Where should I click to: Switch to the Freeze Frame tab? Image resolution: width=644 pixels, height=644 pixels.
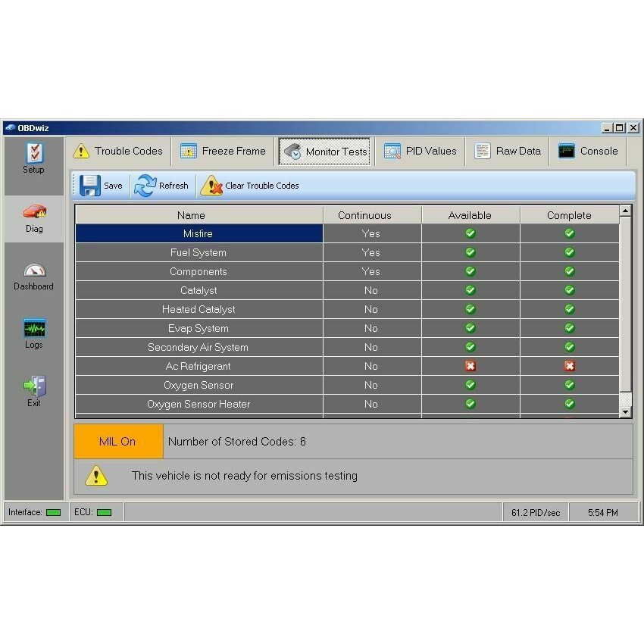click(223, 151)
